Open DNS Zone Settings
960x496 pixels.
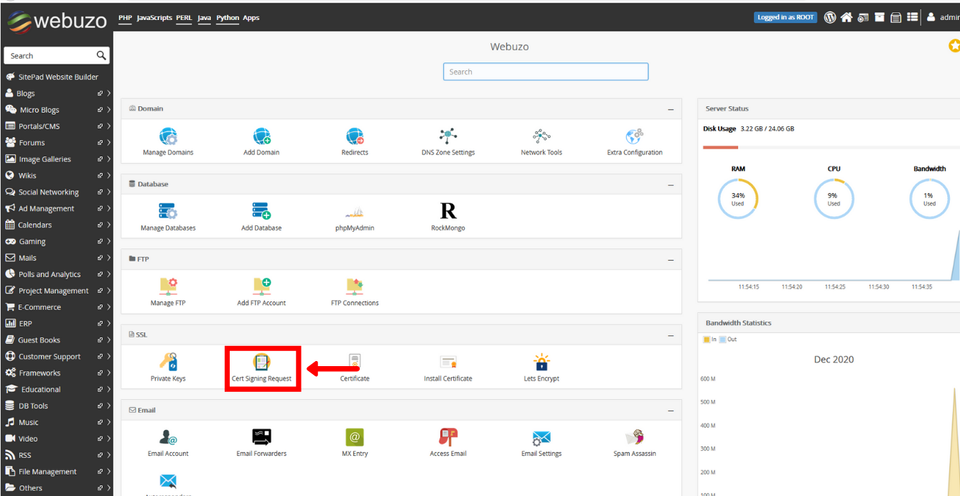447,141
